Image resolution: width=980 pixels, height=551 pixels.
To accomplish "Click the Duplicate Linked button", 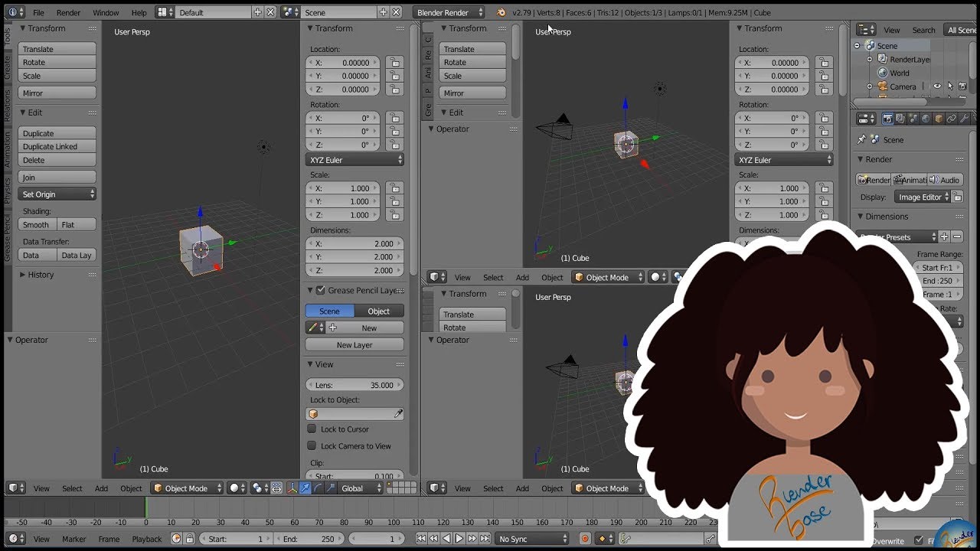I will 57,147.
